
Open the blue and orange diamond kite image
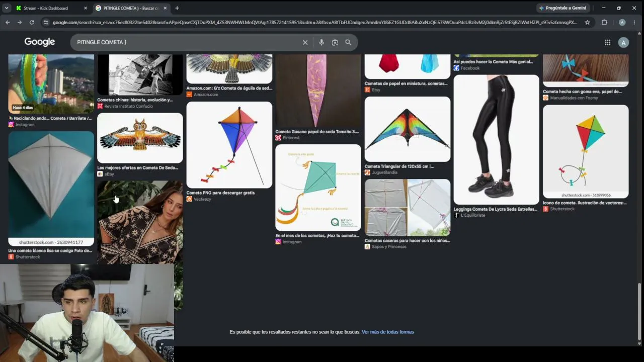[229, 145]
